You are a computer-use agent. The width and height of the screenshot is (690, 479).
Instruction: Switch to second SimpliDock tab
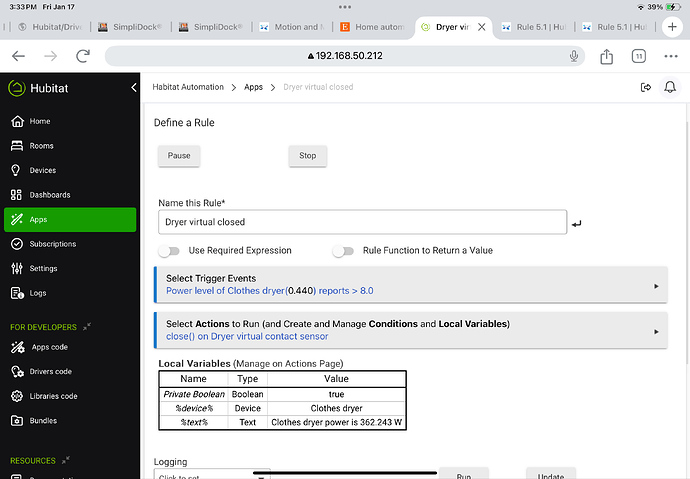[x=212, y=27]
